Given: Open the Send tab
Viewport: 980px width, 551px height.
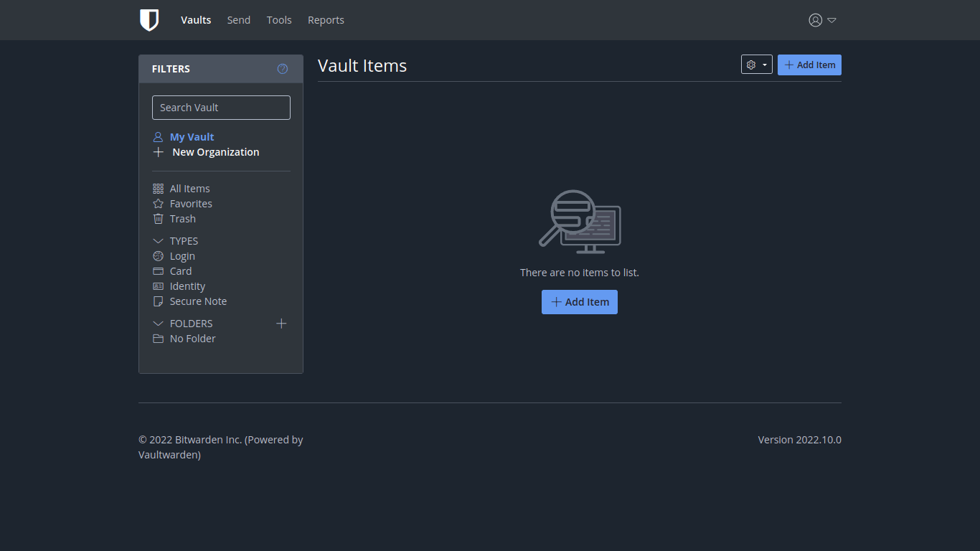Looking at the screenshot, I should (x=238, y=20).
